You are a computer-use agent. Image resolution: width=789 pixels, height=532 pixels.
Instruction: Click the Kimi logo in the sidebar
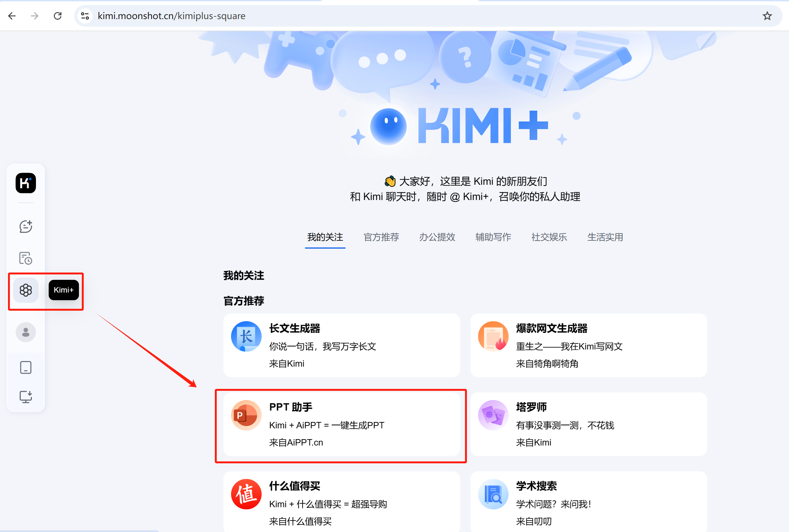[x=26, y=183]
